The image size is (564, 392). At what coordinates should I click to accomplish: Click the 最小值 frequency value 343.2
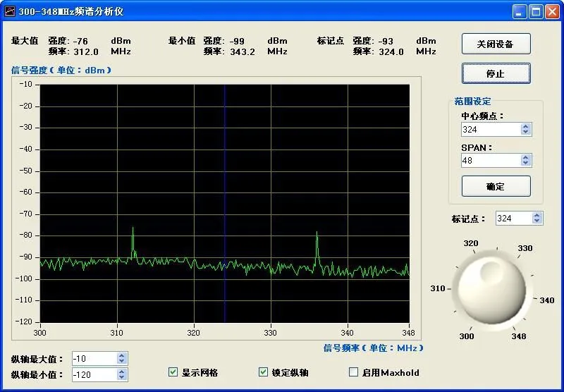243,51
